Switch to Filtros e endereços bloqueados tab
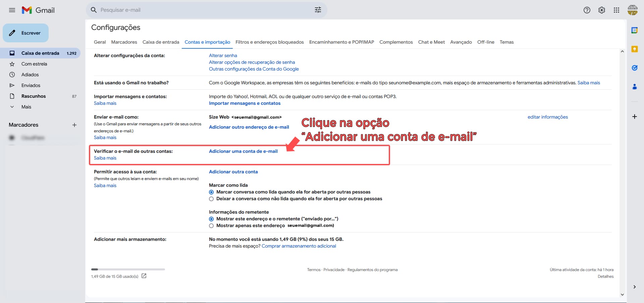644x303 pixels. tap(269, 42)
